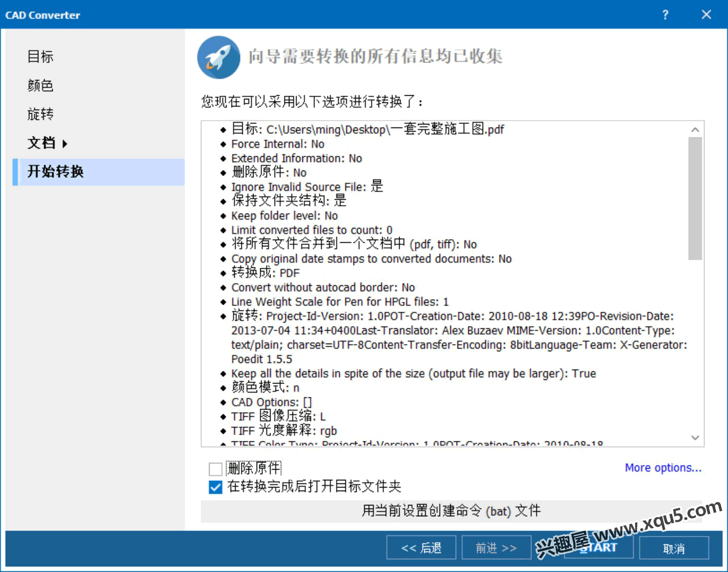The image size is (728, 572).
Task: Uncheck 在转换完成后打开目标文件夹 option
Action: 216,487
